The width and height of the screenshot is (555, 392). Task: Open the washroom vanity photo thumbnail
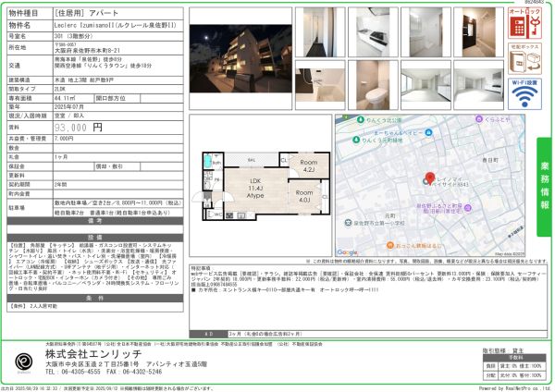(425, 31)
